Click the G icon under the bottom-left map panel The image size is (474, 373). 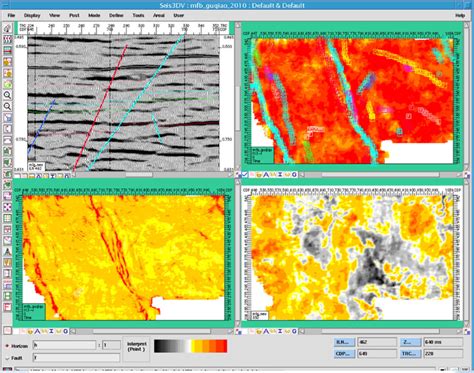(66, 331)
